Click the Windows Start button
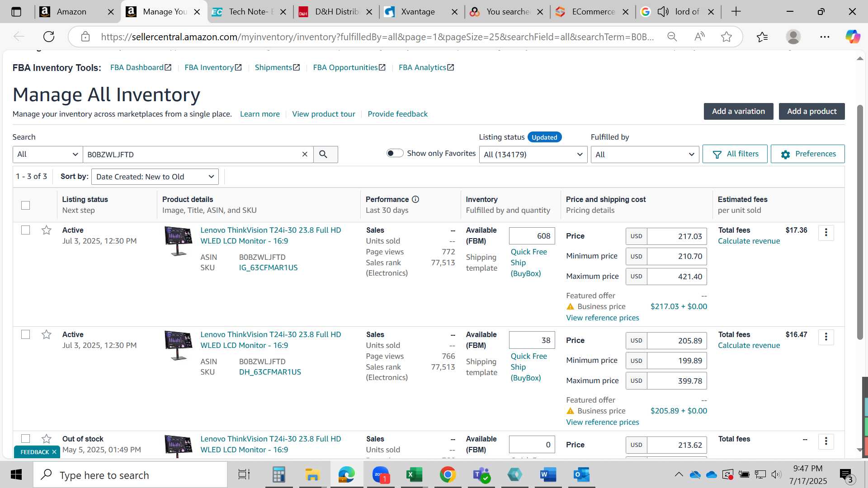Screen dimensions: 868x488 coord(16,475)
